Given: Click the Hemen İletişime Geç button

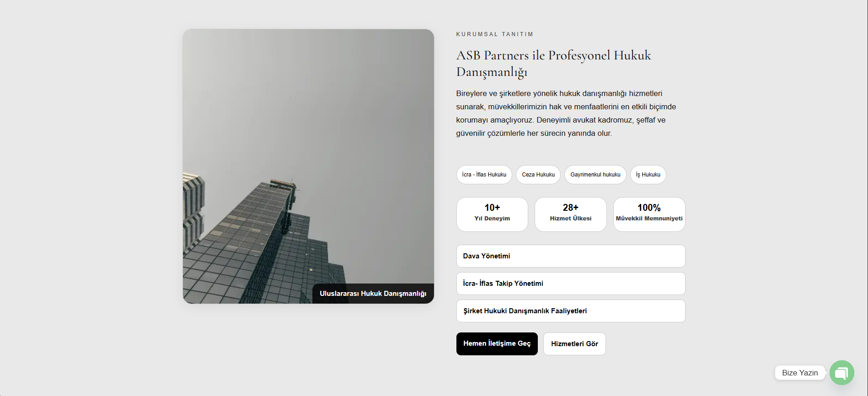Looking at the screenshot, I should point(497,344).
